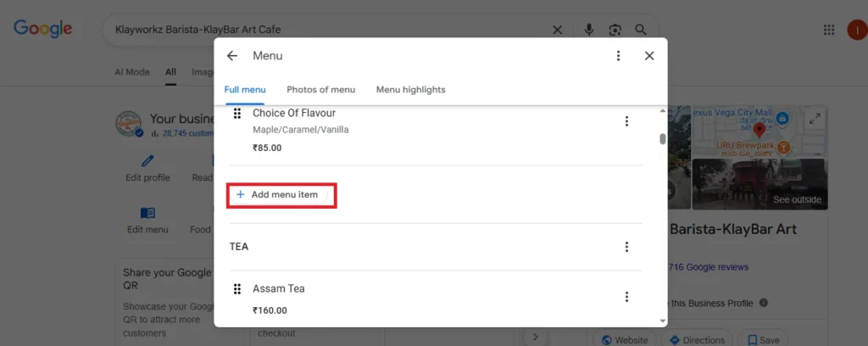
Task: Start voice search with microphone icon
Action: click(589, 30)
